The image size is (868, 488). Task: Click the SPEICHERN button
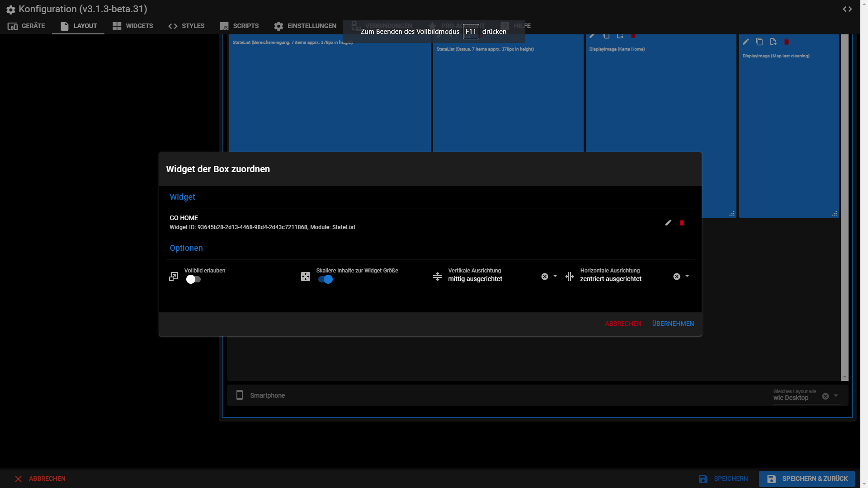pos(723,479)
